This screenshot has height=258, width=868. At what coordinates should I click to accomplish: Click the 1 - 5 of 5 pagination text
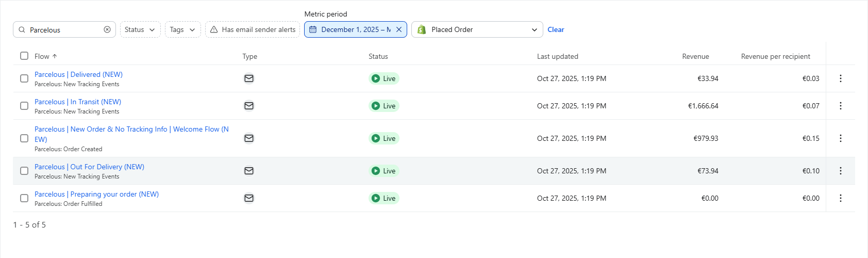tap(29, 224)
